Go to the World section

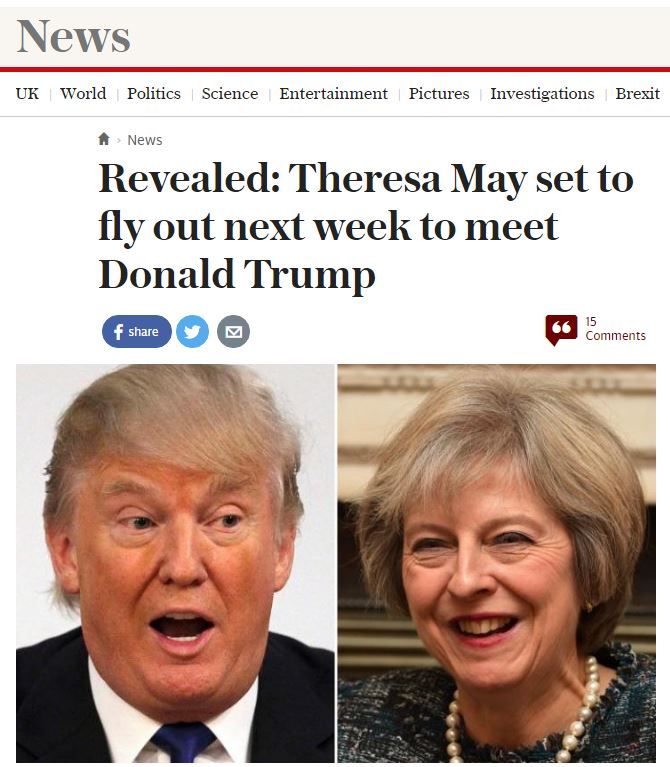coord(83,93)
